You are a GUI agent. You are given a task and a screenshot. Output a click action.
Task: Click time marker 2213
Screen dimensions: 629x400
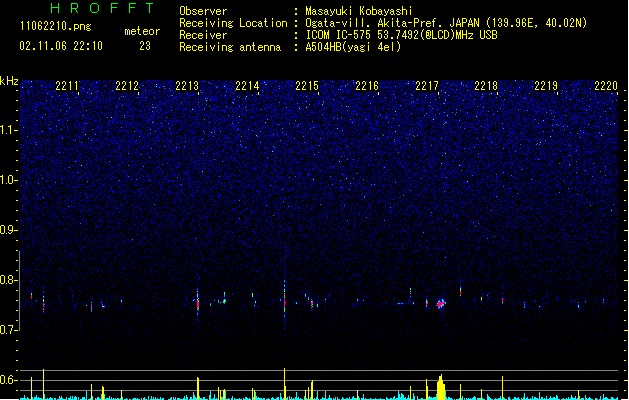coord(187,86)
